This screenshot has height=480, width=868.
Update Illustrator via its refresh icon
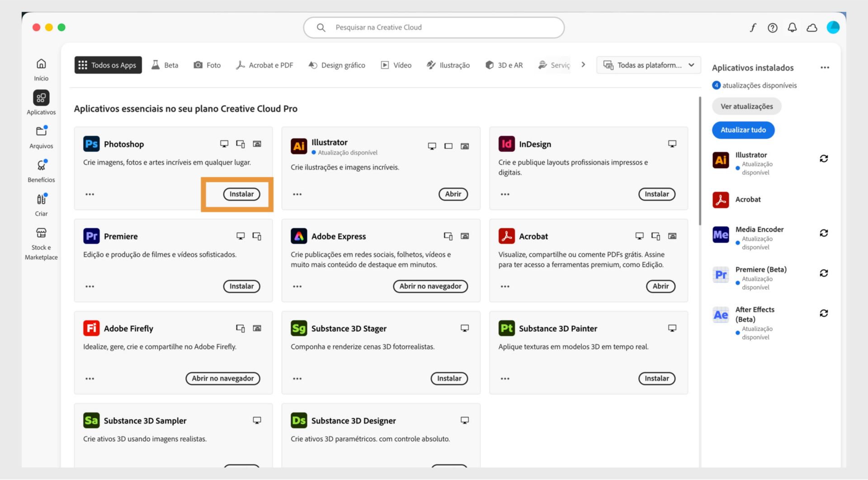(x=824, y=159)
